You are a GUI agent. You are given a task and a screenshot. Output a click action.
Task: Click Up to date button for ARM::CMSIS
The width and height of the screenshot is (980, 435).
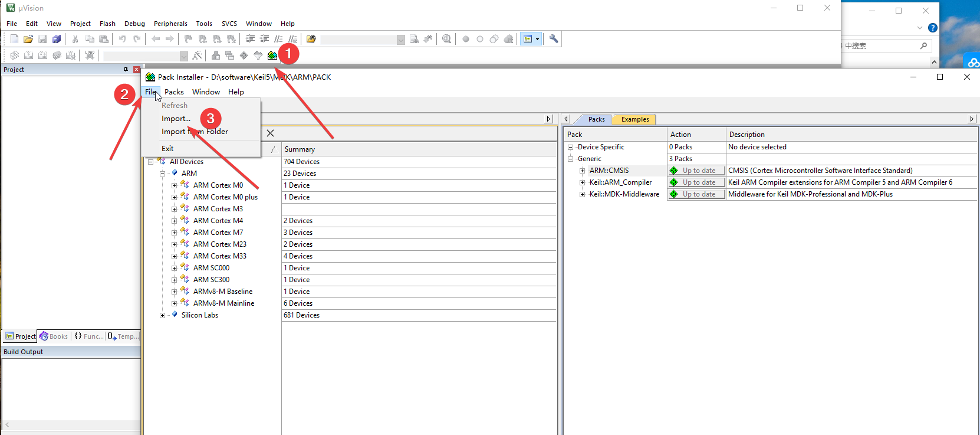[x=696, y=171]
